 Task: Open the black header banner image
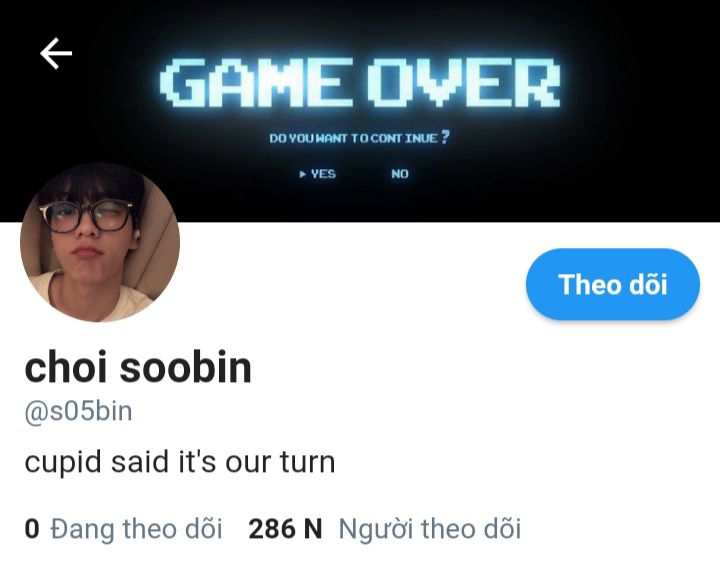click(x=360, y=111)
